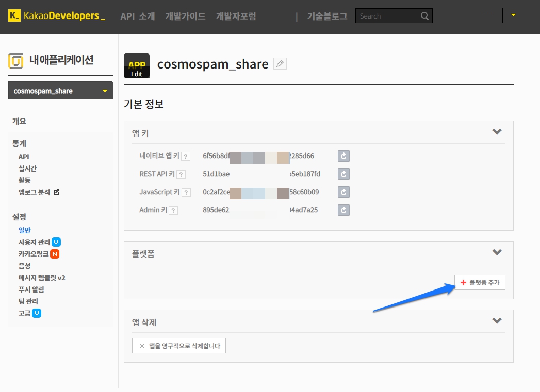Viewport: 540px width, 392px height.
Task: Collapse the 앱 키 section
Action: pyautogui.click(x=497, y=132)
